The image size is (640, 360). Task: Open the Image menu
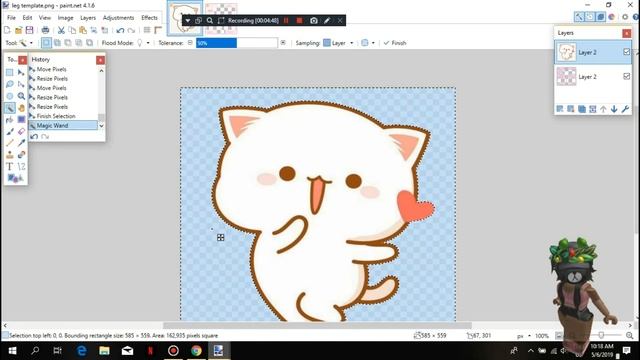tap(65, 18)
